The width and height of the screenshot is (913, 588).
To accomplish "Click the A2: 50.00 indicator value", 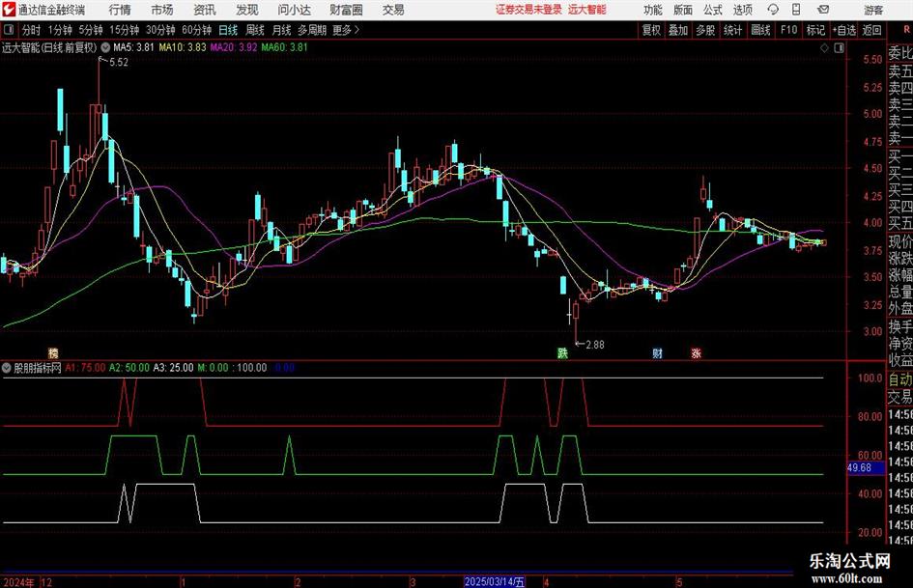I will [x=129, y=368].
